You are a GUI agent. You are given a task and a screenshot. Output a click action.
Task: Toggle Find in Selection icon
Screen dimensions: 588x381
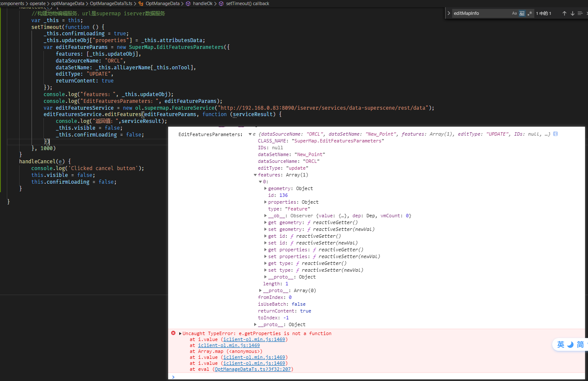[x=580, y=13]
